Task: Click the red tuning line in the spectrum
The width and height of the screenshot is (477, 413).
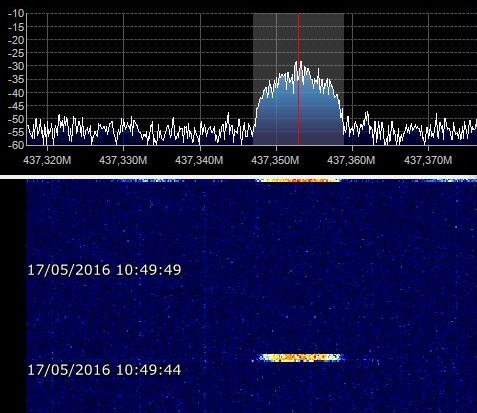Action: pos(299,79)
